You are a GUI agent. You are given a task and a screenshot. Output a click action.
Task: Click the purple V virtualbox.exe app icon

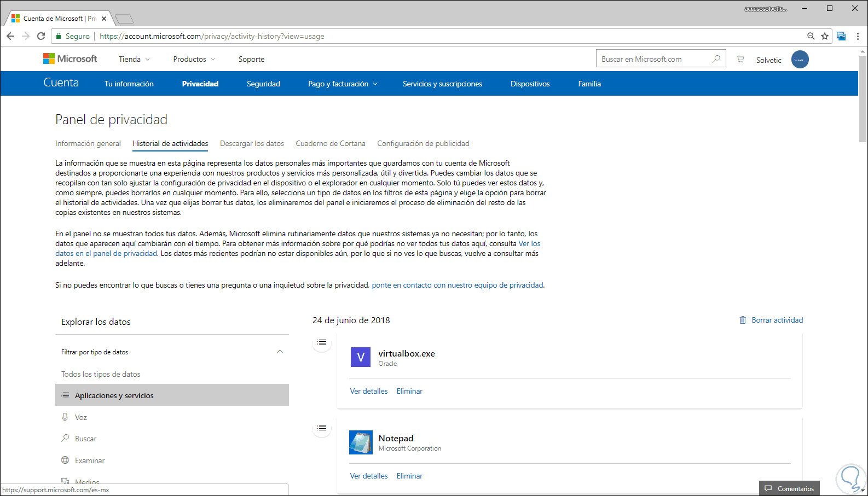361,357
